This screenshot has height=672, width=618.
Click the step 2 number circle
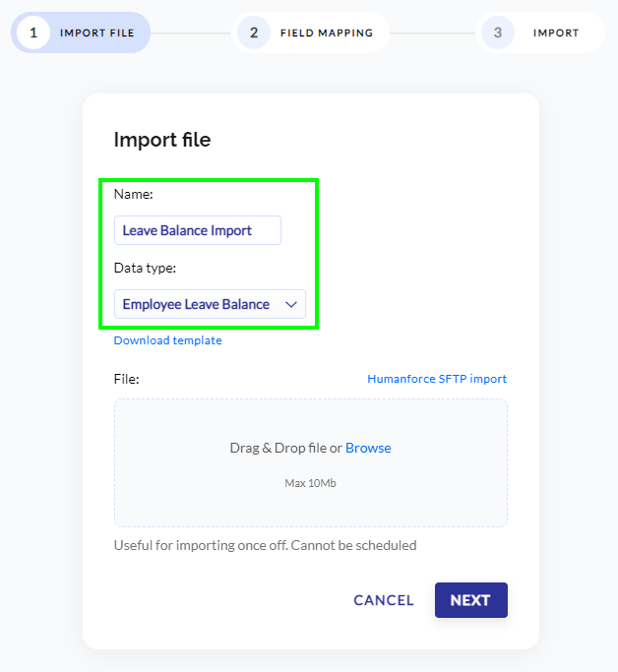coord(254,32)
